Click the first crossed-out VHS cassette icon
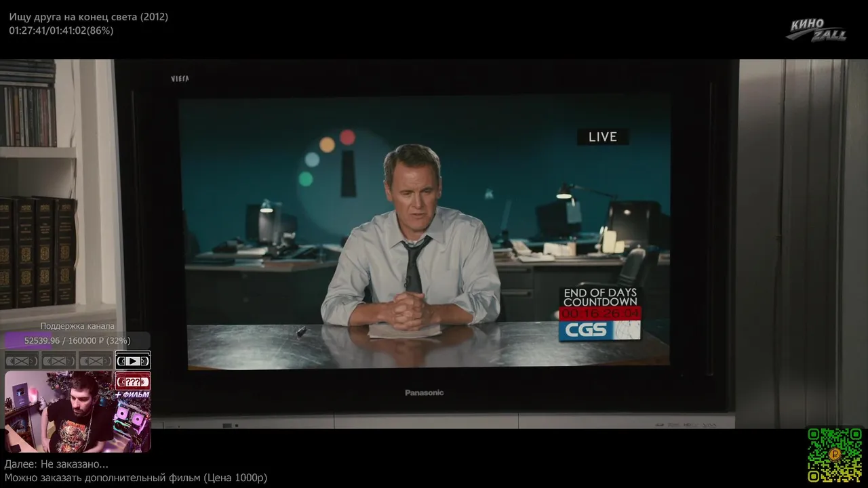This screenshot has width=868, height=488. point(22,361)
